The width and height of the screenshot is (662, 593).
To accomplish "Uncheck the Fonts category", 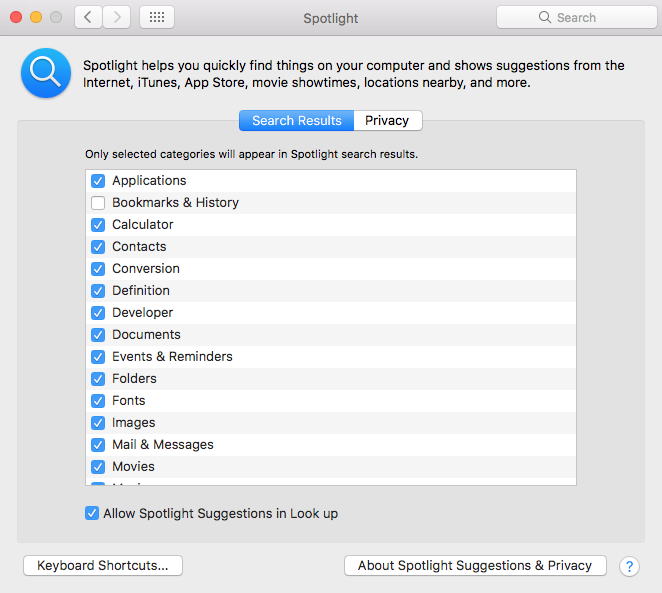I will (98, 401).
